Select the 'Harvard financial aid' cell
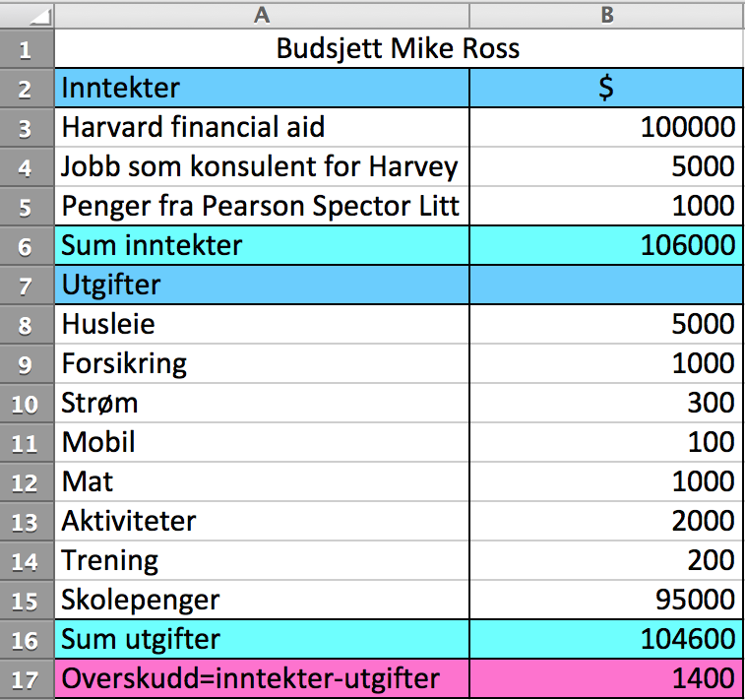The width and height of the screenshot is (745, 700). click(262, 127)
